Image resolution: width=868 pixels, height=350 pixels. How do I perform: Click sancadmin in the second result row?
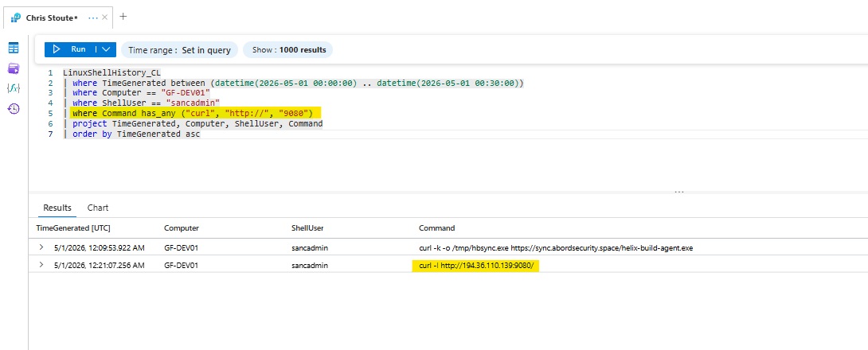310,266
